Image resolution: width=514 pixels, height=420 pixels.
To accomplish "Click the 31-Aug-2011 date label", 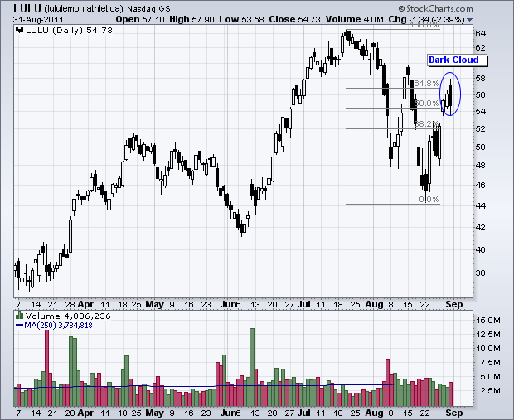I will [x=38, y=20].
